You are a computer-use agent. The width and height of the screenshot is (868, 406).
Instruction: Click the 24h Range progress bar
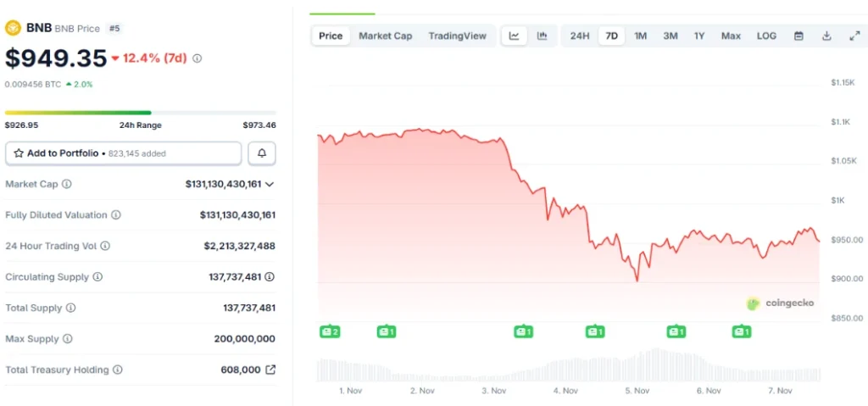(140, 112)
